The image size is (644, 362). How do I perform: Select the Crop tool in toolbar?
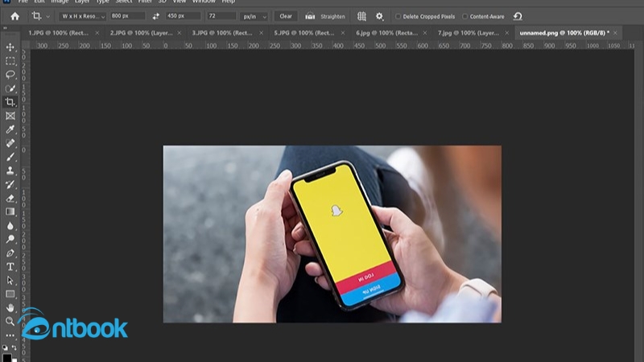(x=10, y=102)
